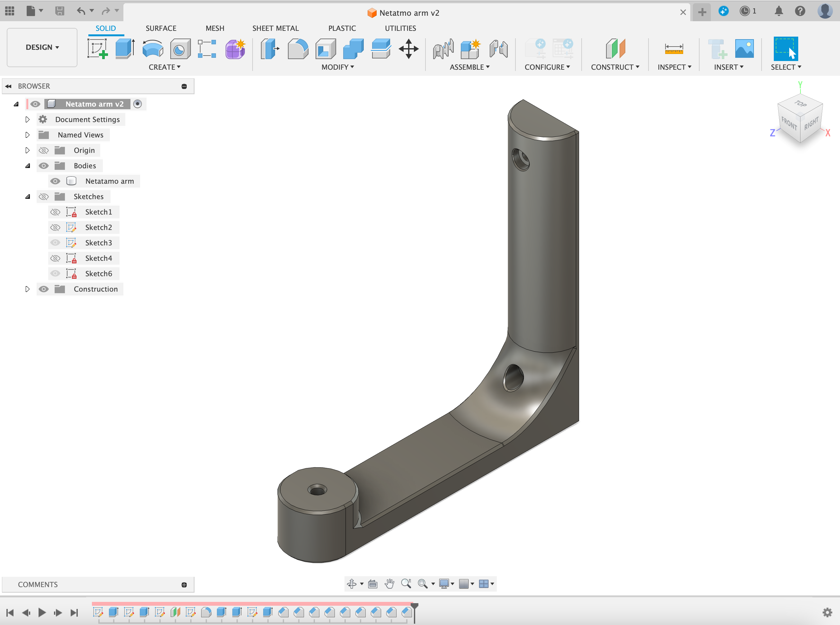
Task: Open the MODIFY dropdown menu
Action: (x=338, y=67)
